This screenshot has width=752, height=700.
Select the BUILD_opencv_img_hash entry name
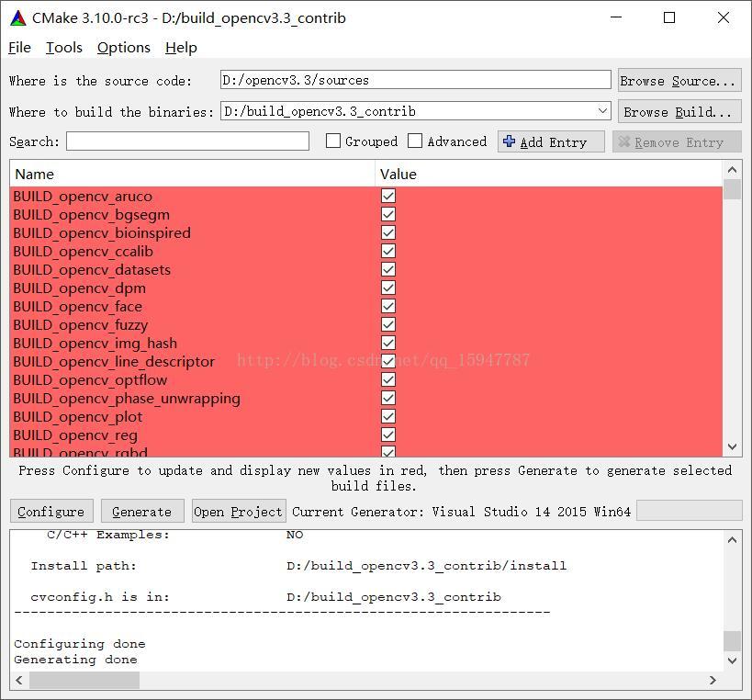(x=95, y=343)
